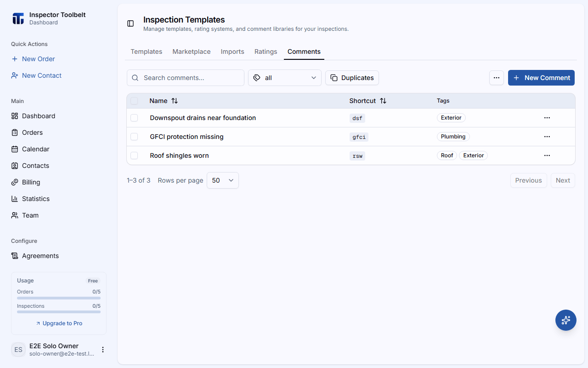Viewport: 588px width, 368px height.
Task: Click the rsw shortcut code
Action: pyautogui.click(x=357, y=156)
